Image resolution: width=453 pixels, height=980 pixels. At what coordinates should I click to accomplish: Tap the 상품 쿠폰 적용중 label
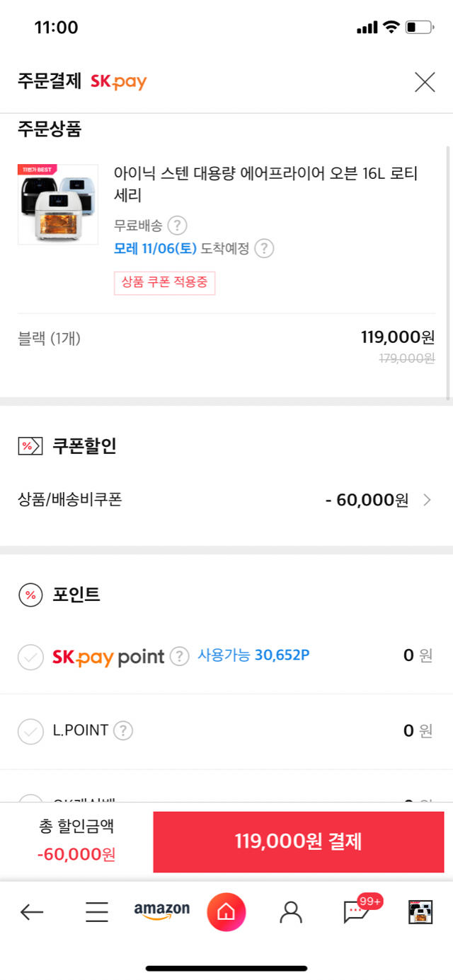click(164, 282)
